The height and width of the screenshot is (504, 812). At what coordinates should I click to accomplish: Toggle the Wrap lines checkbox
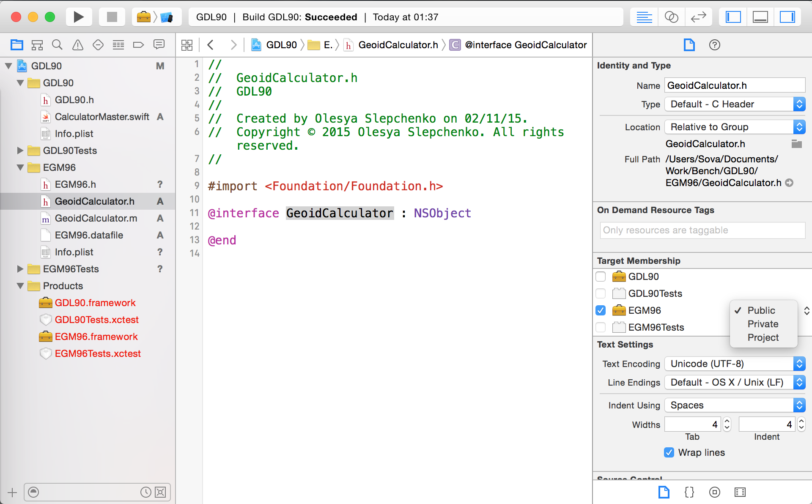click(669, 452)
